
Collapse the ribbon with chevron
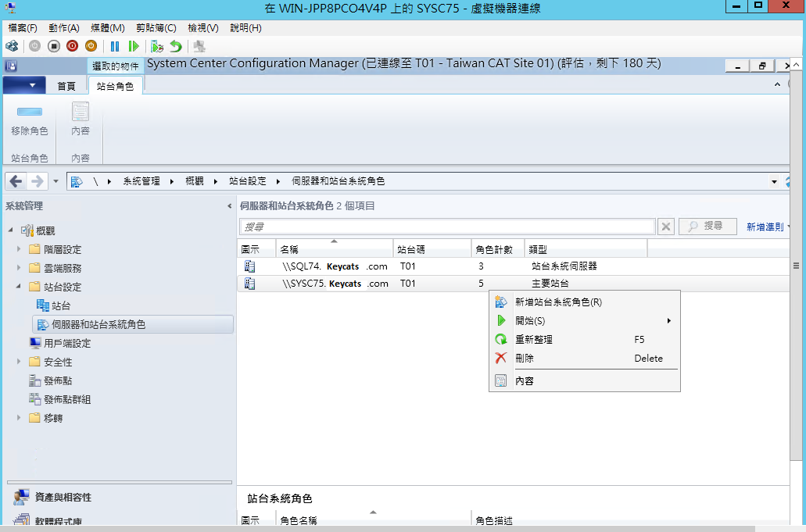coord(777,84)
